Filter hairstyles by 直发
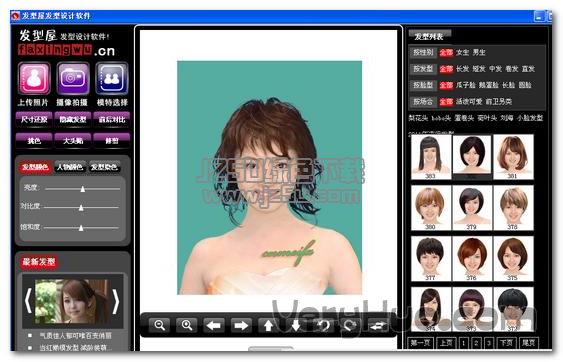The width and height of the screenshot is (563, 362). pos(528,69)
